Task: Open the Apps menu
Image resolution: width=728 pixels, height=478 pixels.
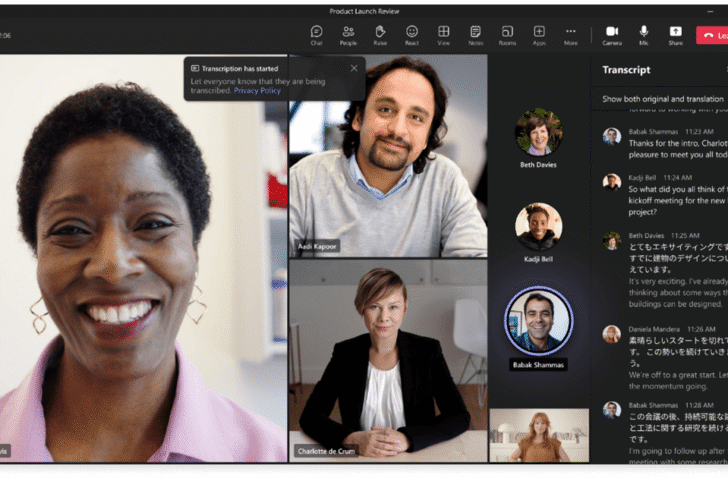Action: click(539, 35)
